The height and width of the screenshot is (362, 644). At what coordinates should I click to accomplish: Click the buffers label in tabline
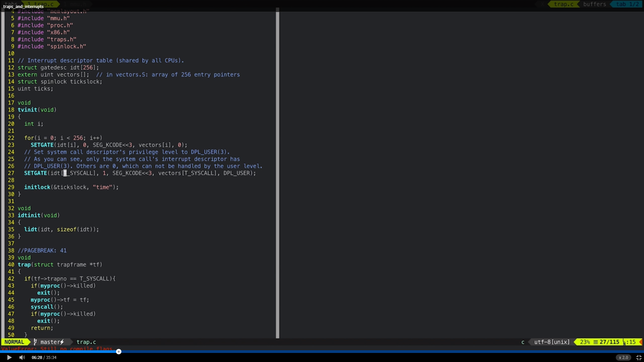click(x=594, y=4)
